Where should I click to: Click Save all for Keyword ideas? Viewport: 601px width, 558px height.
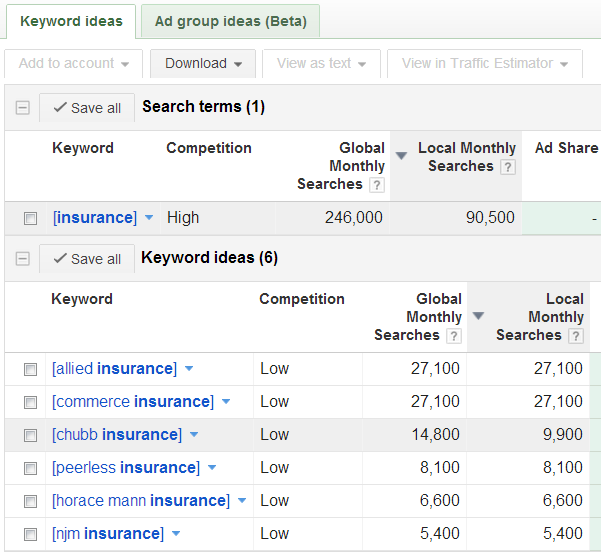point(87,259)
